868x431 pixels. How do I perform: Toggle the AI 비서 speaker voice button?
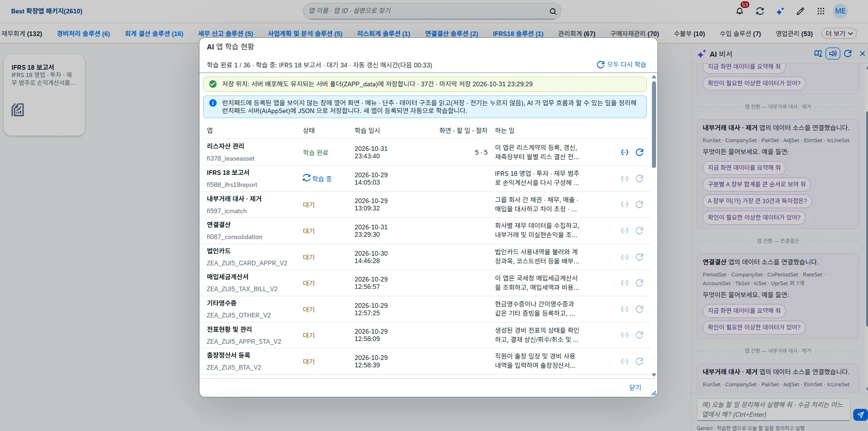coord(833,54)
